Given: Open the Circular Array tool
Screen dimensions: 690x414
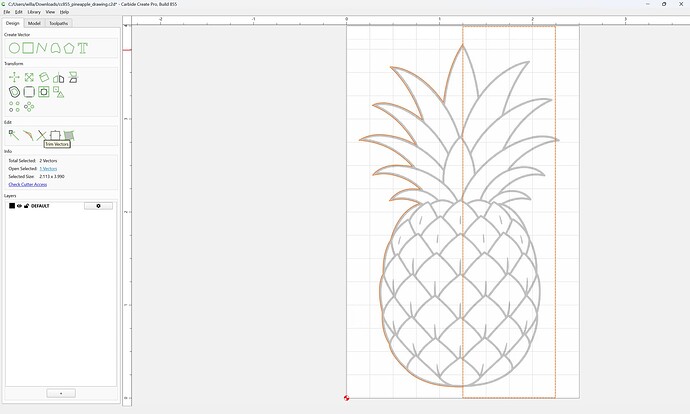Looking at the screenshot, I should pos(29,106).
